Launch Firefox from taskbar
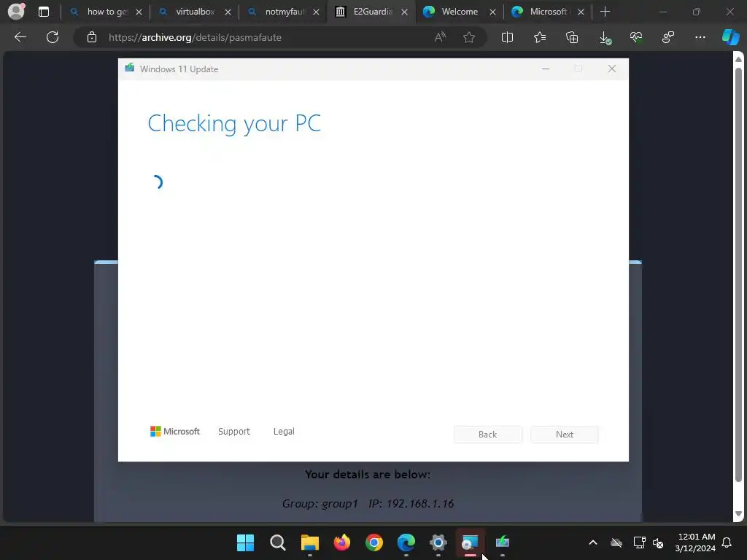Viewport: 747px width, 560px height. tap(342, 542)
